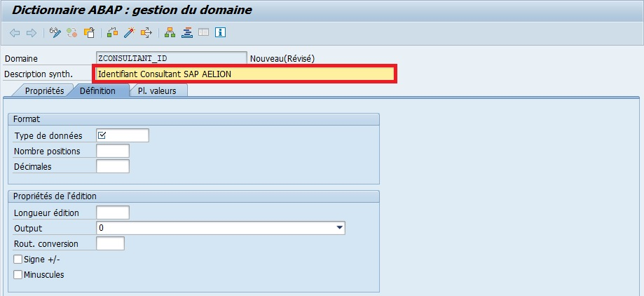The width and height of the screenshot is (644, 296).
Task: Open the Pl. valeurs tab
Action: (x=157, y=91)
